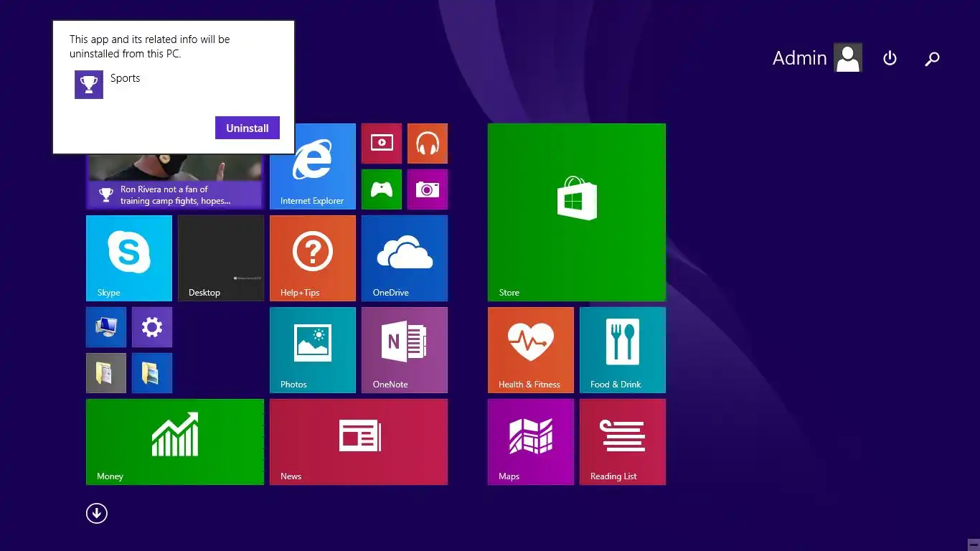980x551 pixels.
Task: Launch the OneNote tile
Action: coord(405,350)
